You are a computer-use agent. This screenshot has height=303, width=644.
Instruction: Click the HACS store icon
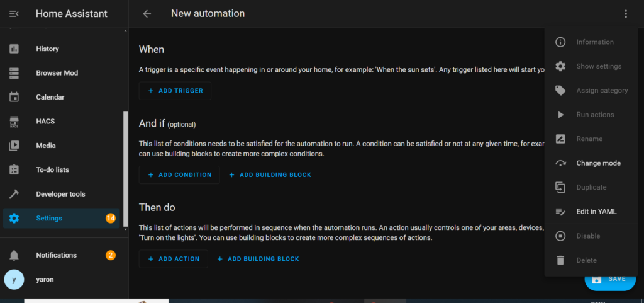[14, 122]
